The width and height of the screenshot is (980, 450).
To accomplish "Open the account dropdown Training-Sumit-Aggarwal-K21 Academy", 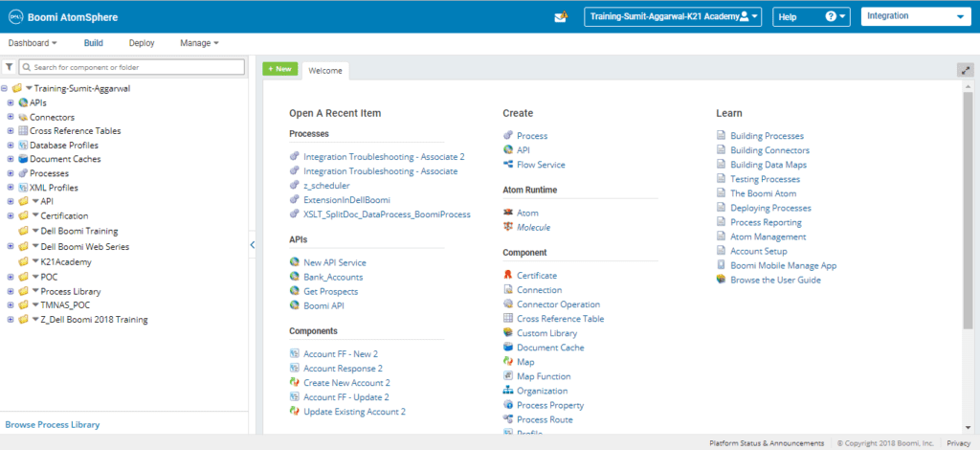I will (673, 17).
